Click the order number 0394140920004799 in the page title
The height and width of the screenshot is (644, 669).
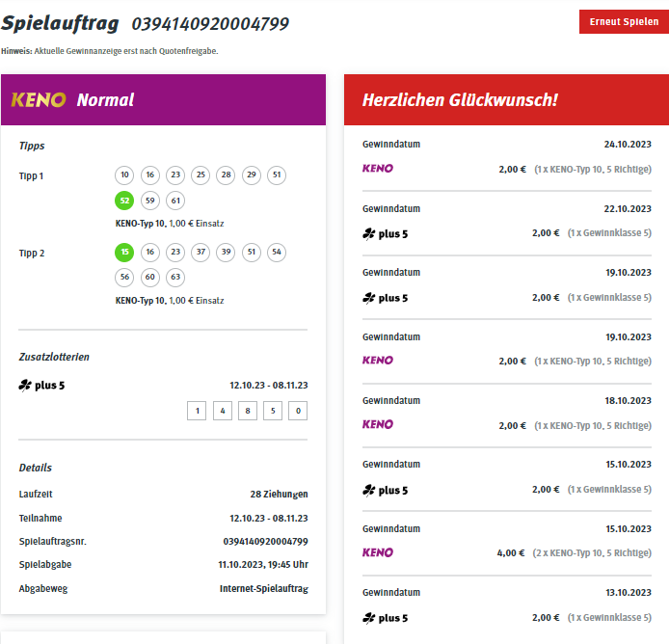click(210, 24)
